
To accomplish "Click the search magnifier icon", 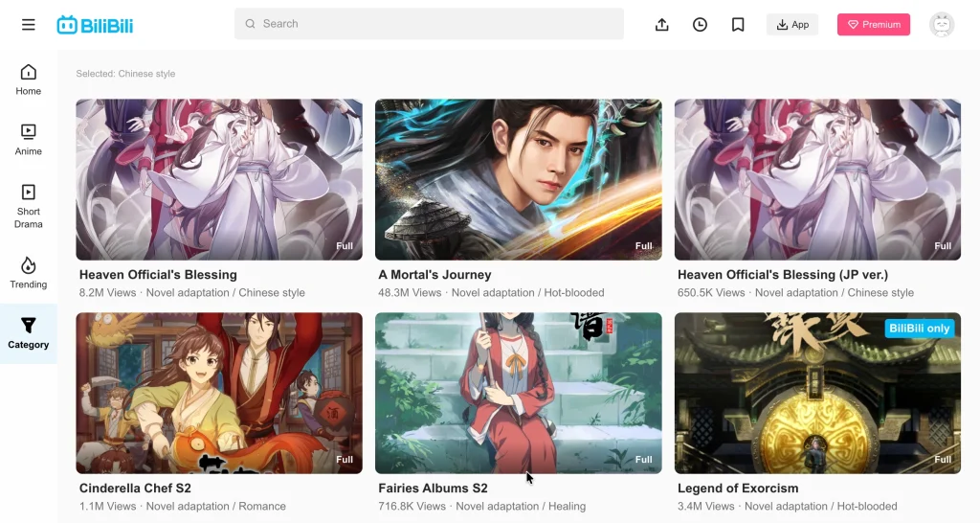I will click(x=250, y=24).
